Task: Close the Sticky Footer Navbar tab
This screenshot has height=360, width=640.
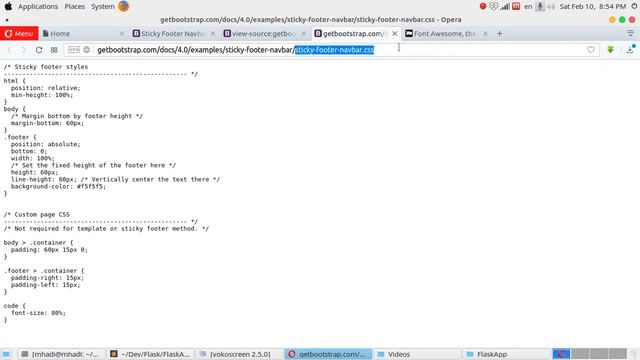Action: [213, 33]
